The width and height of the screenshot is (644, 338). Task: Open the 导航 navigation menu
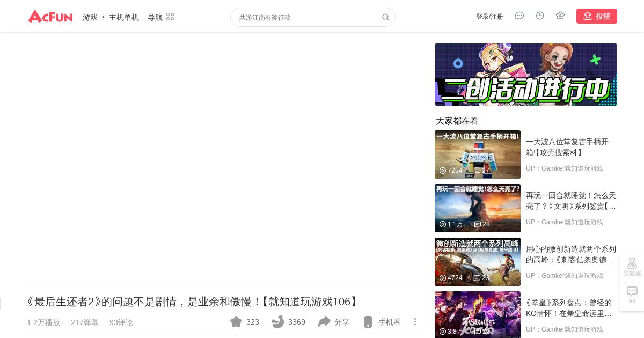[155, 17]
